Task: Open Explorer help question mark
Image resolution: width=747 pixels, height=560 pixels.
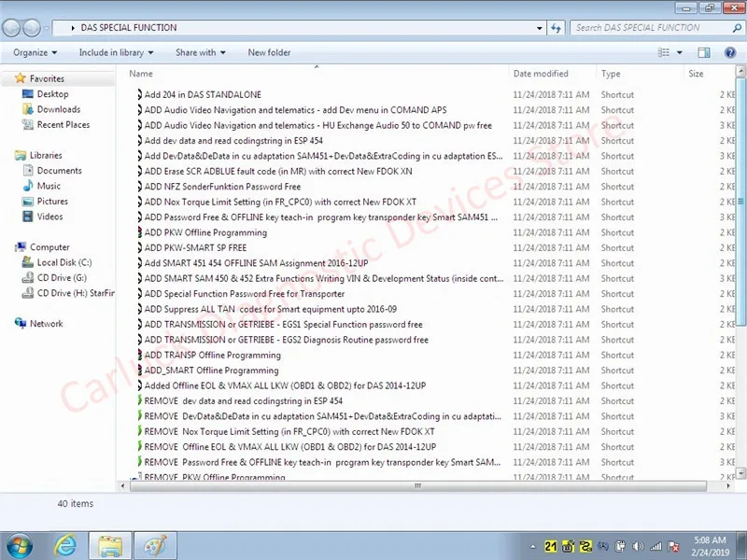Action: [730, 52]
